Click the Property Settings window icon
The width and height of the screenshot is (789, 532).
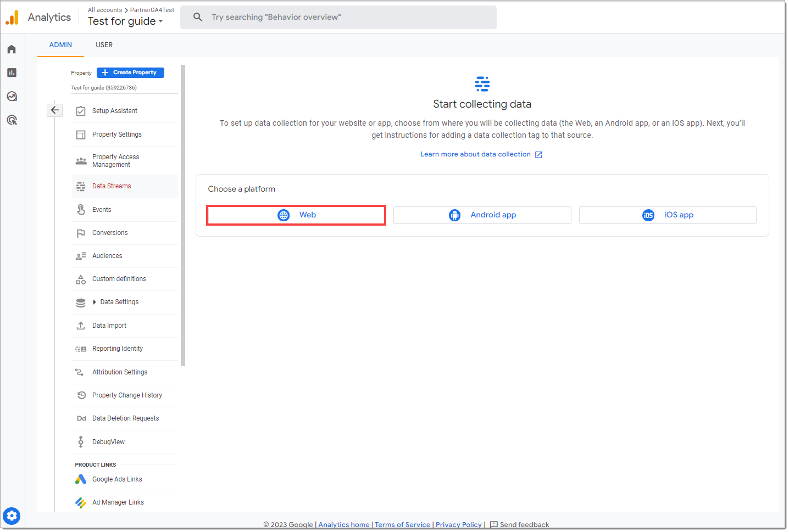[x=81, y=135]
